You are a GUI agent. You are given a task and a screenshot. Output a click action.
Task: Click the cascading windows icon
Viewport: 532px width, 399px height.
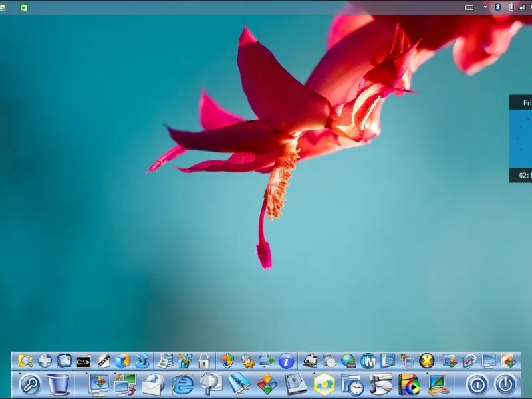(407, 361)
